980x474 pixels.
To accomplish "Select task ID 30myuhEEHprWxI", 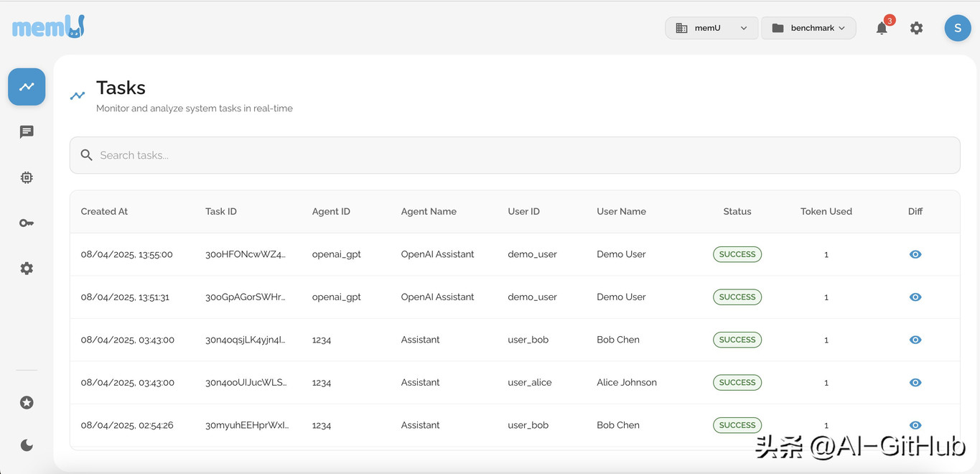I will click(247, 425).
